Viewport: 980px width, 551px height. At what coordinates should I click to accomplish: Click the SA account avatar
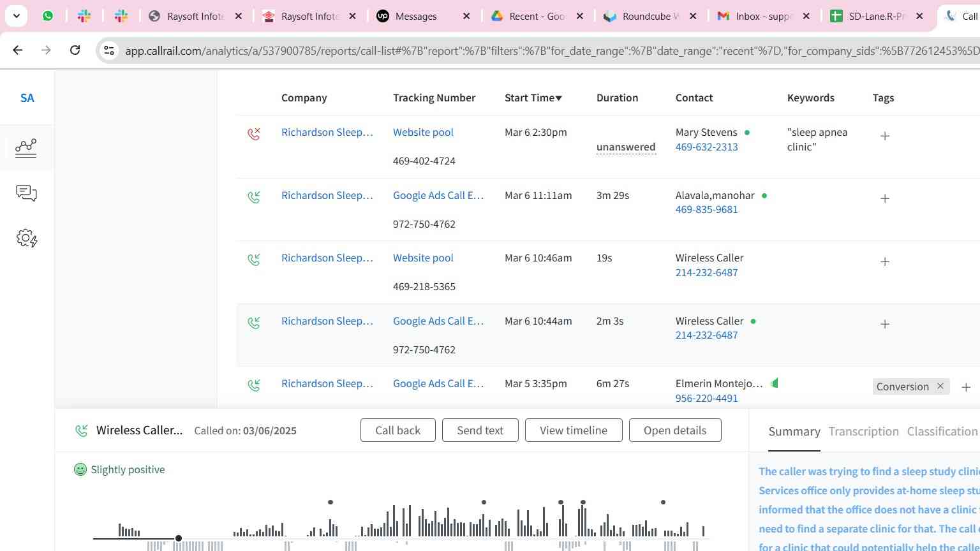click(27, 98)
